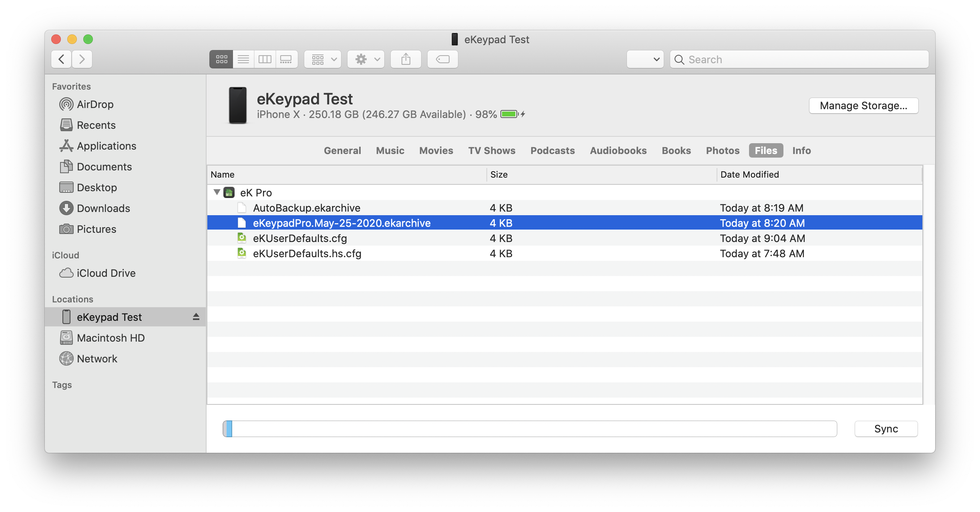
Task: Open the empty dropdown beside Search
Action: 645,59
